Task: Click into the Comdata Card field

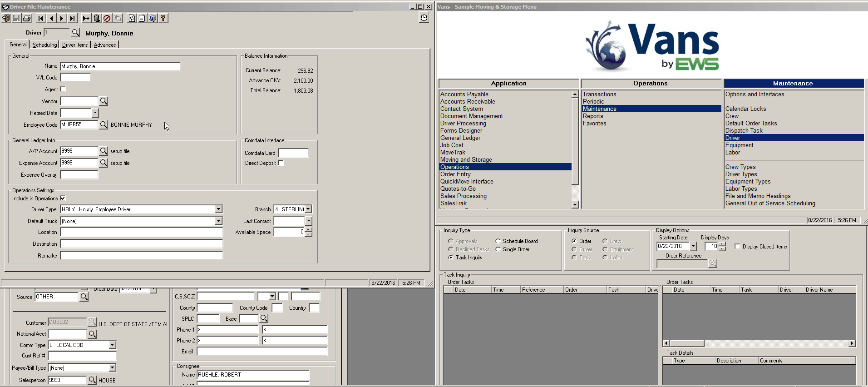Action: [x=293, y=153]
